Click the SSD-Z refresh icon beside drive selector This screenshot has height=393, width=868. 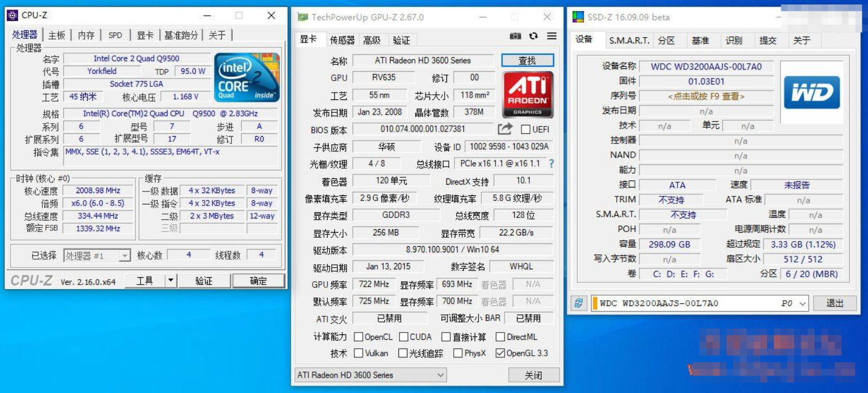tap(578, 303)
